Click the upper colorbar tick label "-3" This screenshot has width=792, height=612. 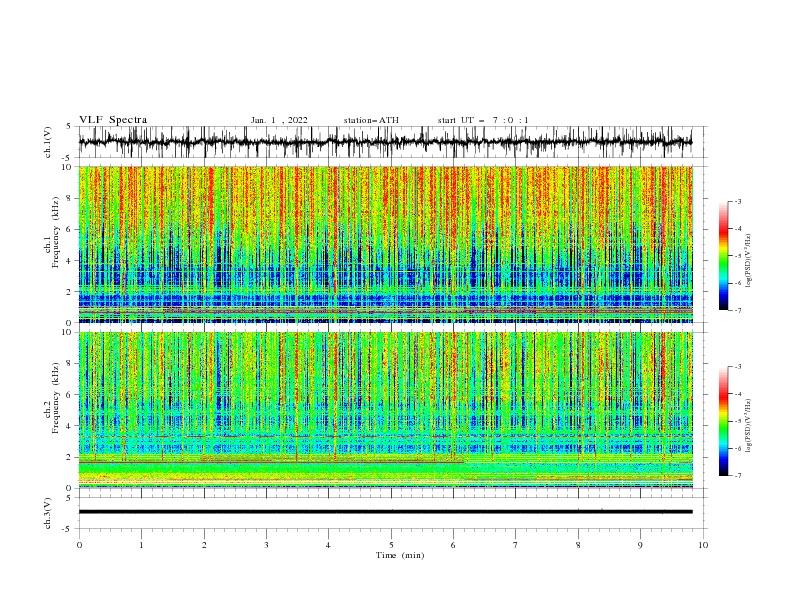point(737,201)
